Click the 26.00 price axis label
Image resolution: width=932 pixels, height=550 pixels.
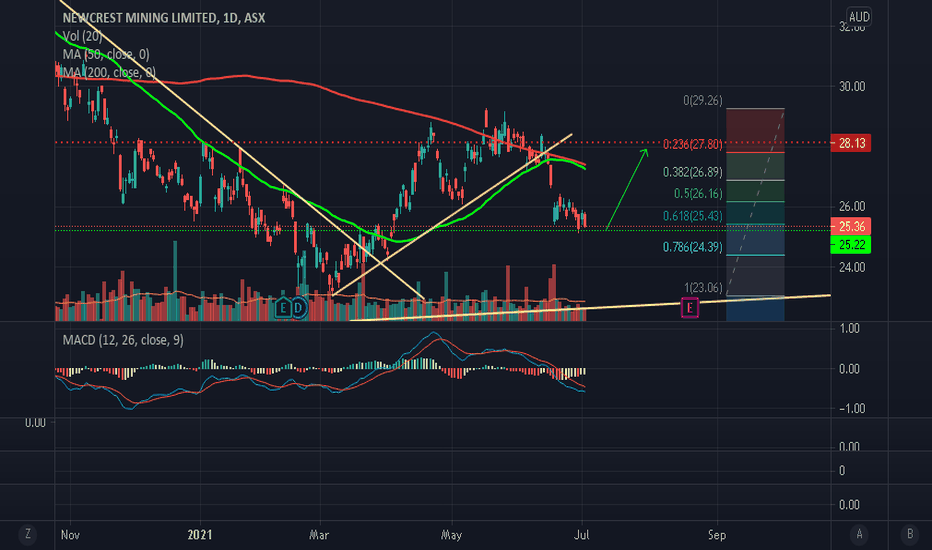point(852,206)
